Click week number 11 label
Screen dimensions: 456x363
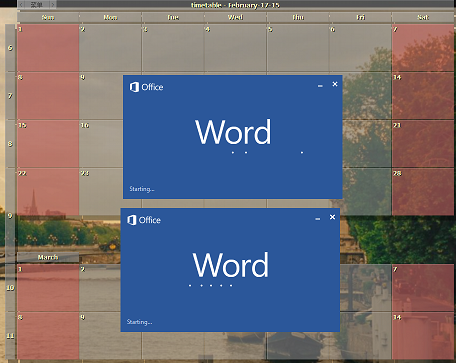tap(10, 336)
